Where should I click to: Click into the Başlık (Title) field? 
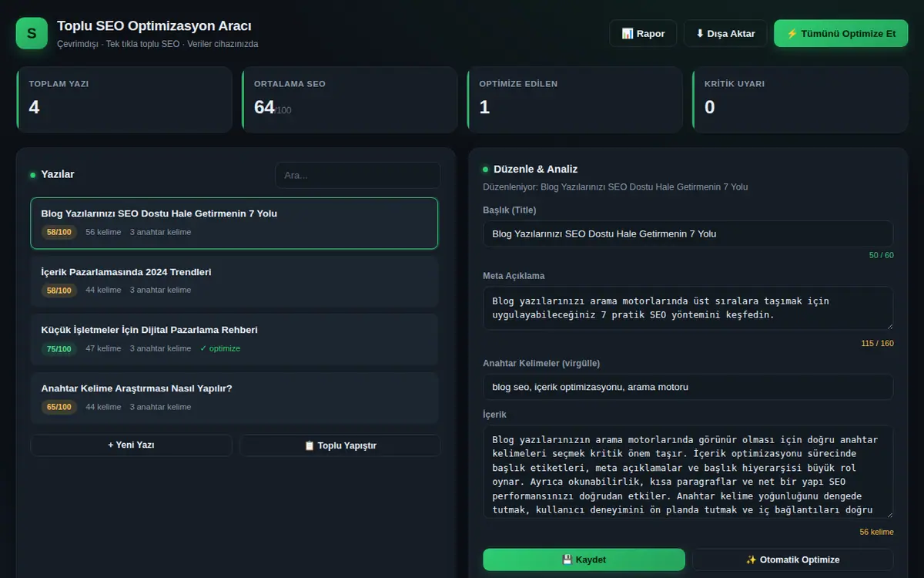tap(688, 234)
